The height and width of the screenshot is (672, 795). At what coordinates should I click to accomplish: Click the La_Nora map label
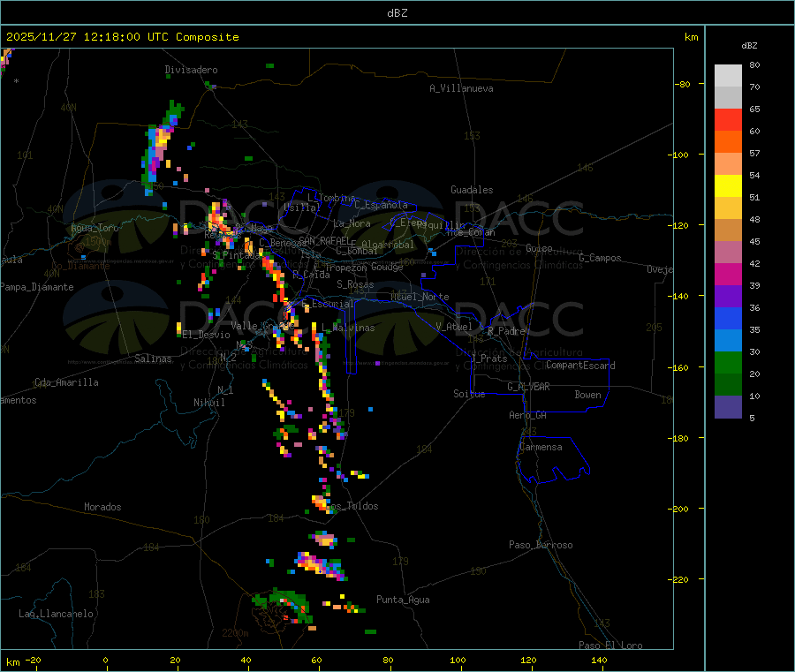352,223
